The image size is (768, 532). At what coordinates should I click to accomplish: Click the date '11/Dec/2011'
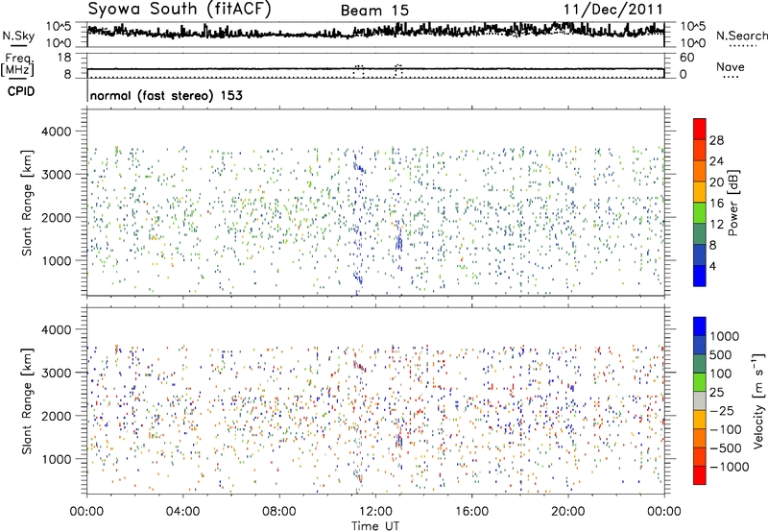pos(612,10)
